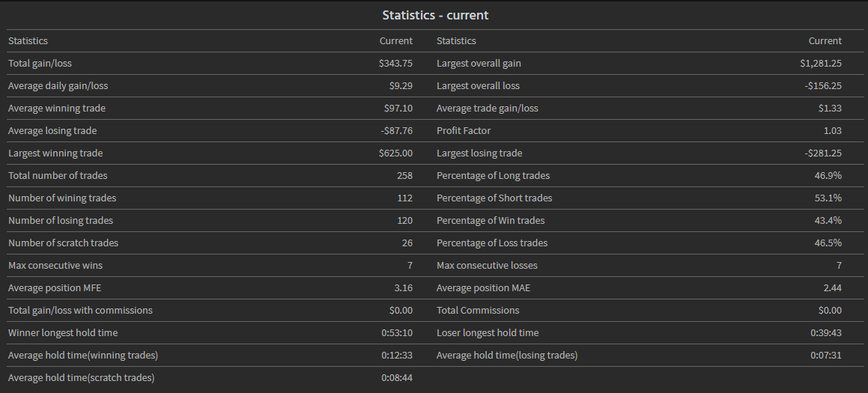Select the Largest overall loss label
This screenshot has width=868, height=393.
tap(479, 86)
